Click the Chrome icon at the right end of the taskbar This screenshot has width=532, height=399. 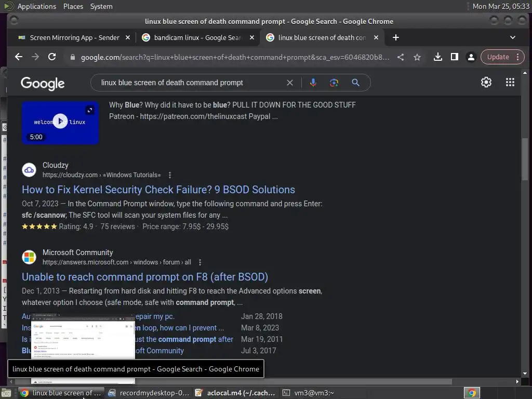472,393
